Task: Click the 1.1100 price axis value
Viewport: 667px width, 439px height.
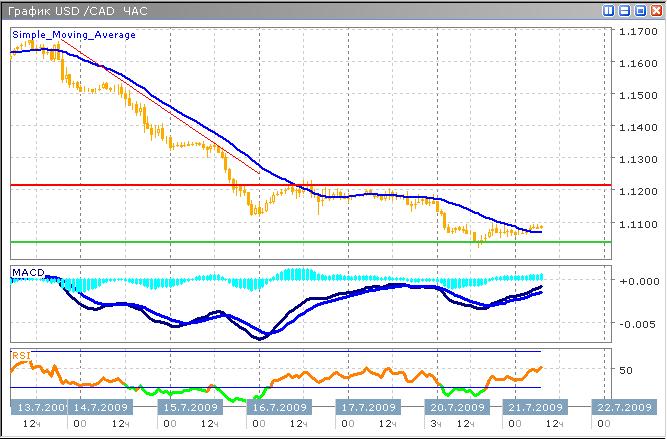Action: (x=638, y=223)
